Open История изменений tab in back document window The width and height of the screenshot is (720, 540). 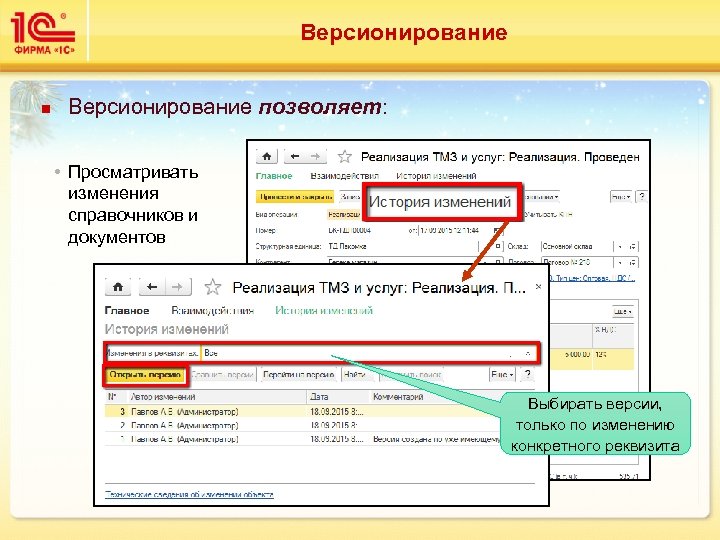[x=436, y=176]
